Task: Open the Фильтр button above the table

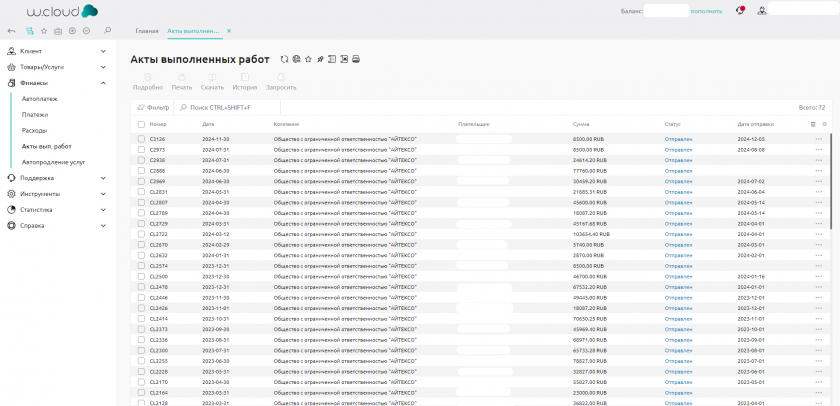Action: [153, 106]
